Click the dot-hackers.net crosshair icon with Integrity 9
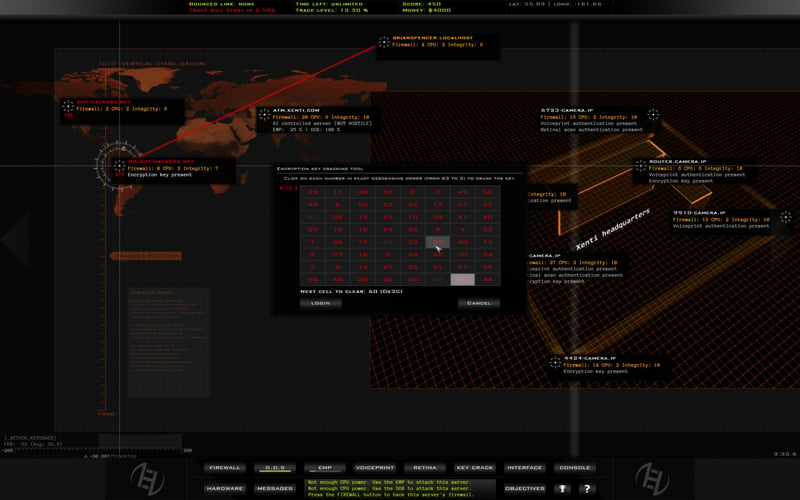The height and width of the screenshot is (500, 800). pos(68,106)
